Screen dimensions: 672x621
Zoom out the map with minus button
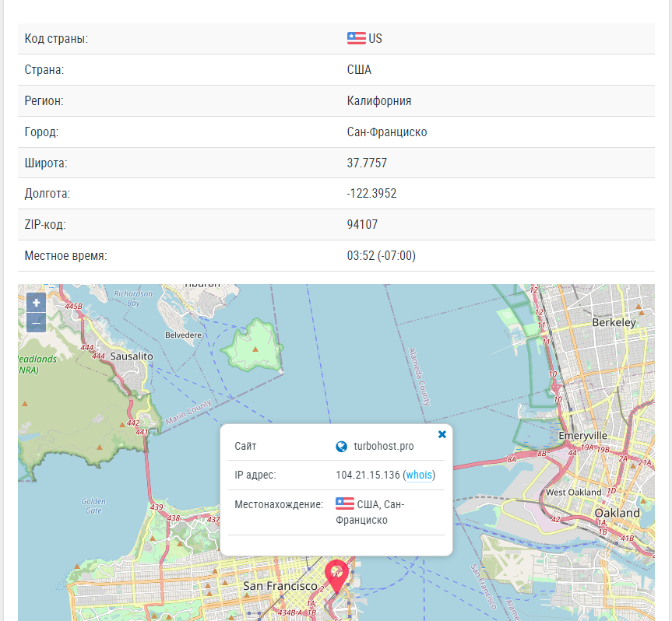click(36, 322)
